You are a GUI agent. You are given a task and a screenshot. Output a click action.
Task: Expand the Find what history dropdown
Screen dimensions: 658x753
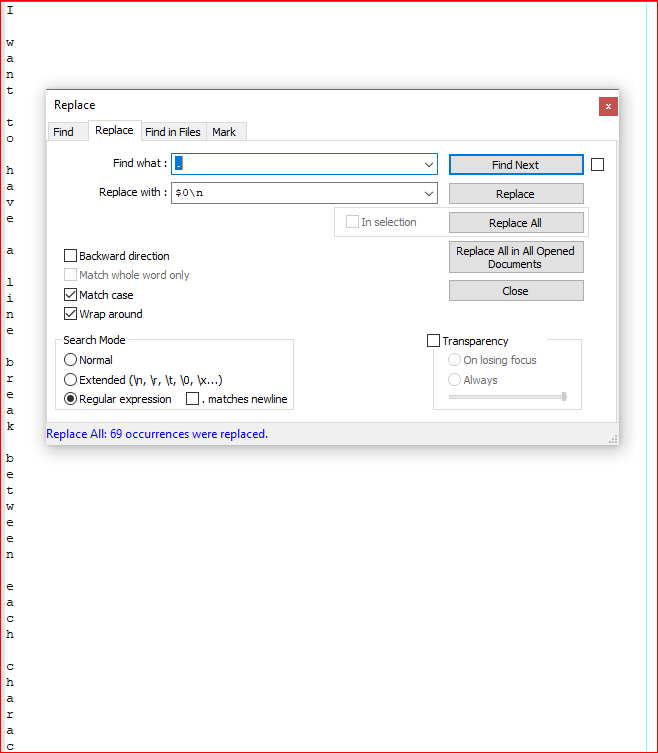(x=429, y=164)
